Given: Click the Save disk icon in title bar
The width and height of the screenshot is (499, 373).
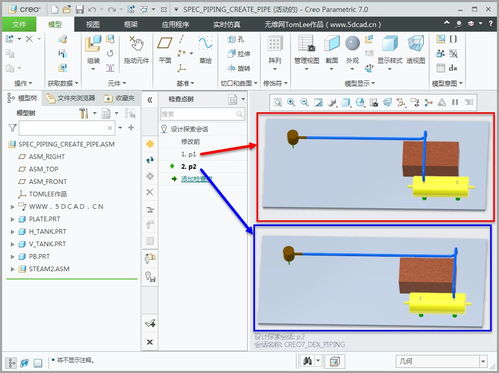Looking at the screenshot, I should [x=80, y=9].
